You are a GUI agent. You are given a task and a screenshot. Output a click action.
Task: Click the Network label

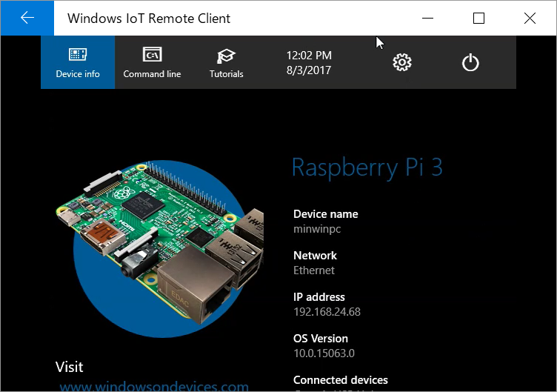315,256
